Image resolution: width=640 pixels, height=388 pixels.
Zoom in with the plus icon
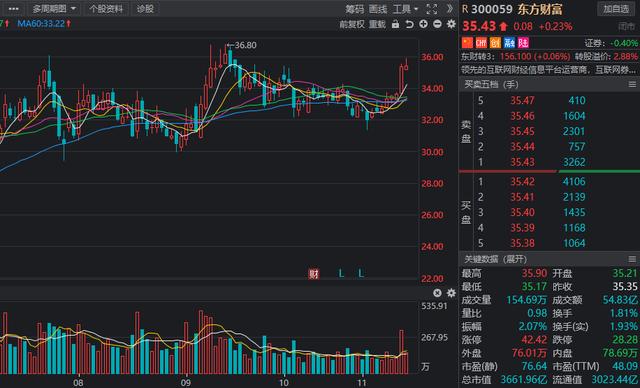click(423, 24)
